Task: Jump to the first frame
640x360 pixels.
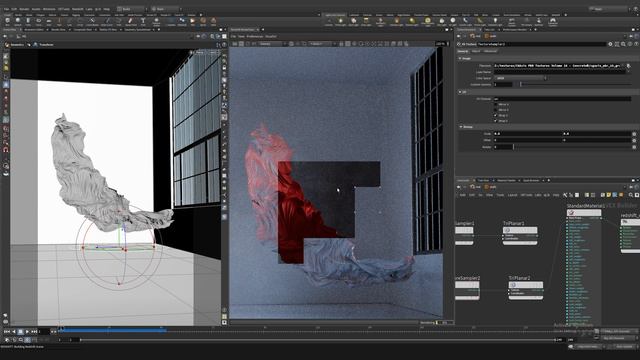Action: point(7,331)
